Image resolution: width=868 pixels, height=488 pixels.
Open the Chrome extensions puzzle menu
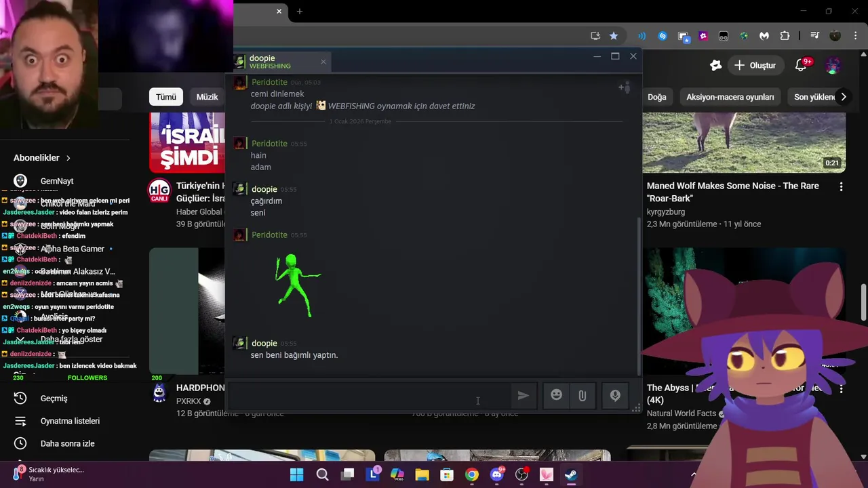[785, 36]
